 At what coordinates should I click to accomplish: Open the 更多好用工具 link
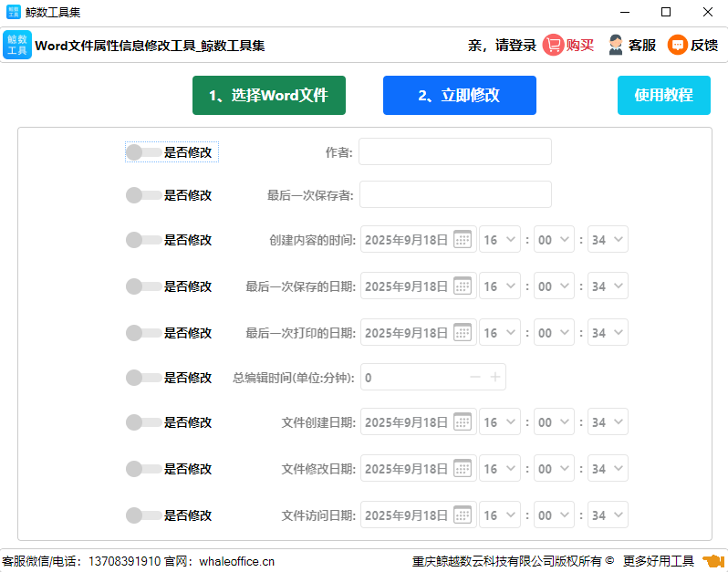pos(658,561)
